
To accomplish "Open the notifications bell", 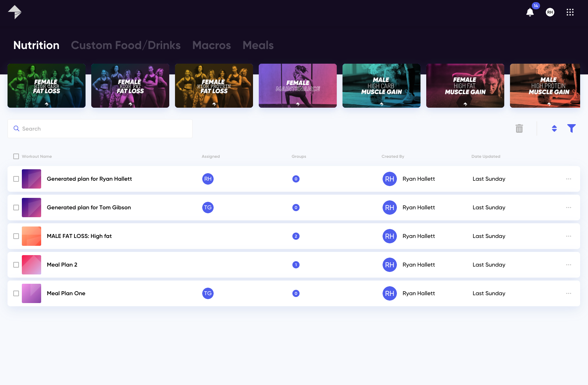I will point(530,12).
